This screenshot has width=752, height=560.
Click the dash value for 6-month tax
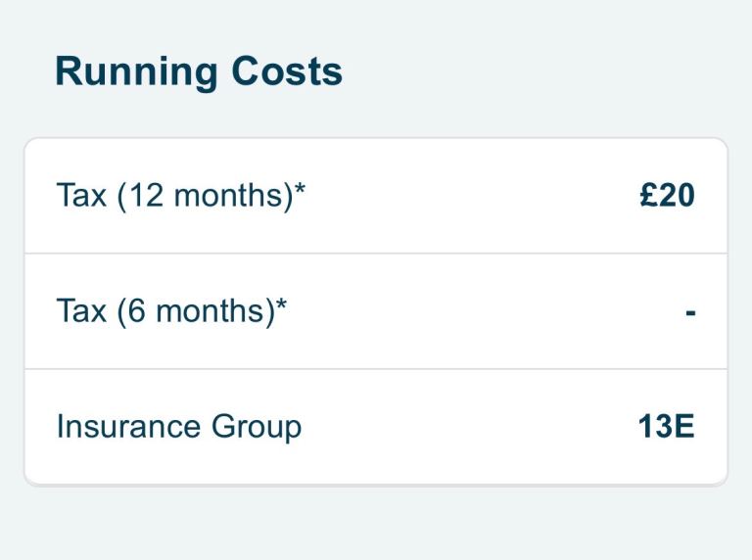pyautogui.click(x=689, y=313)
